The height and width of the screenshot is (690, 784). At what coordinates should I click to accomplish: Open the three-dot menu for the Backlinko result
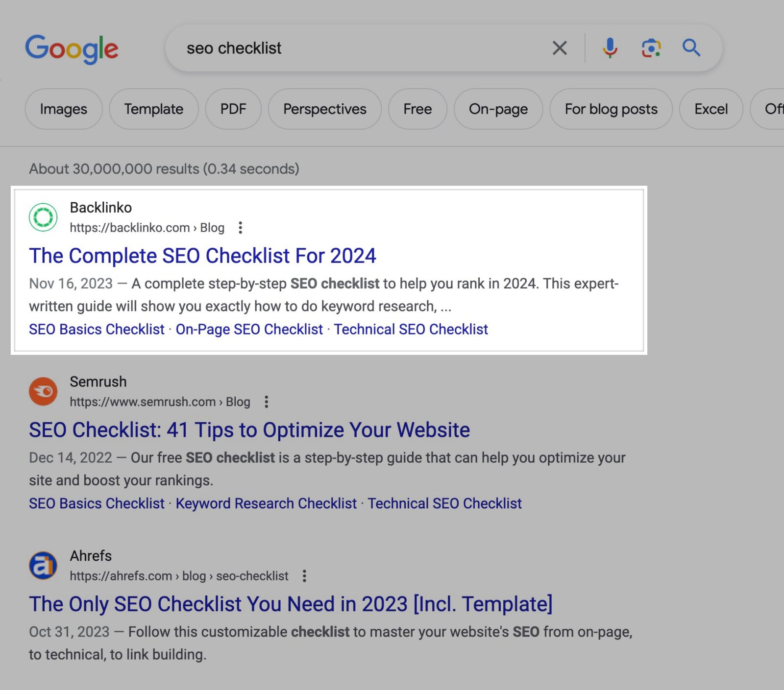(x=240, y=228)
